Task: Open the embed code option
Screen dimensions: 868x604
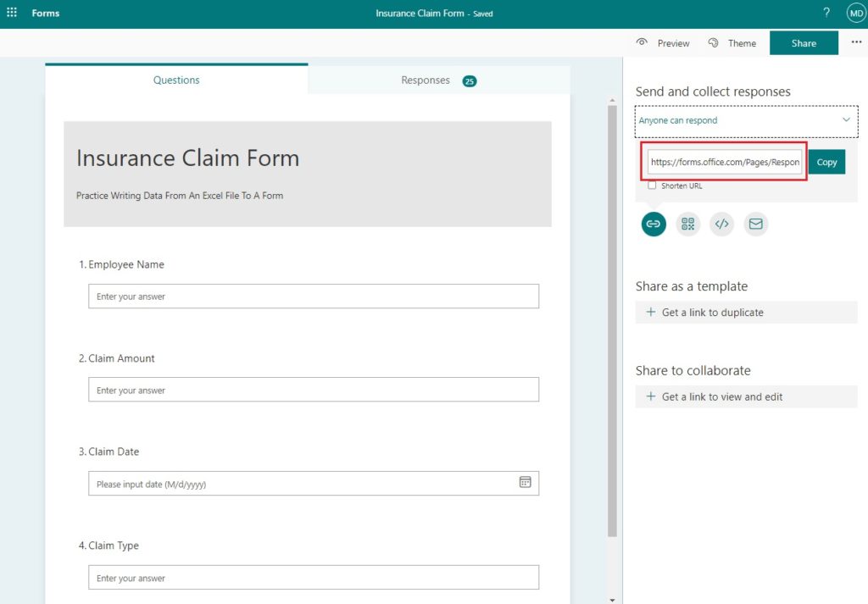Action: (721, 224)
